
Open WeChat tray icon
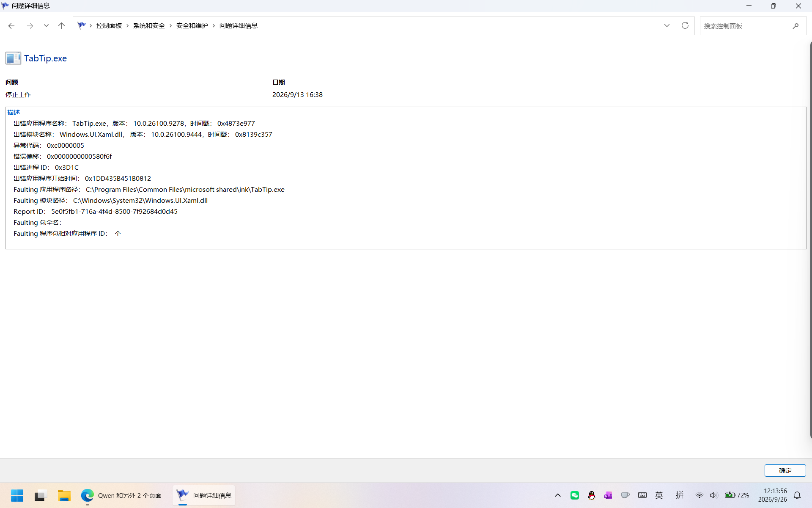(x=575, y=495)
